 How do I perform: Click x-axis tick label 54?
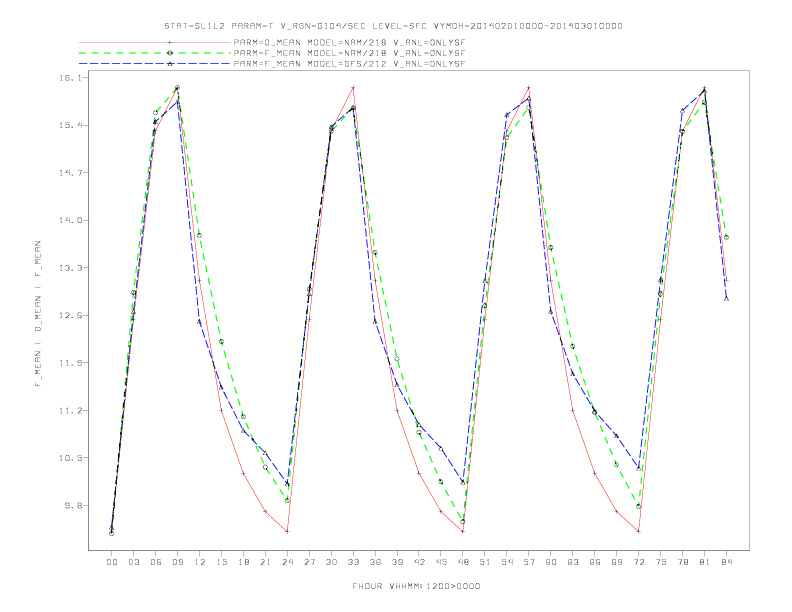[507, 562]
